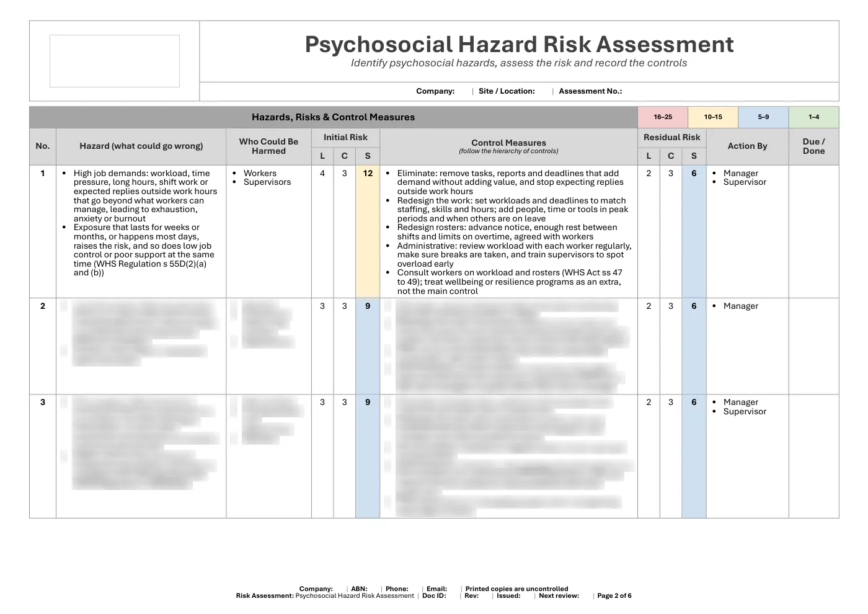Viewport: 868px width, 614px height.
Task: Select the 'Initial Risk' column header
Action: 345,138
